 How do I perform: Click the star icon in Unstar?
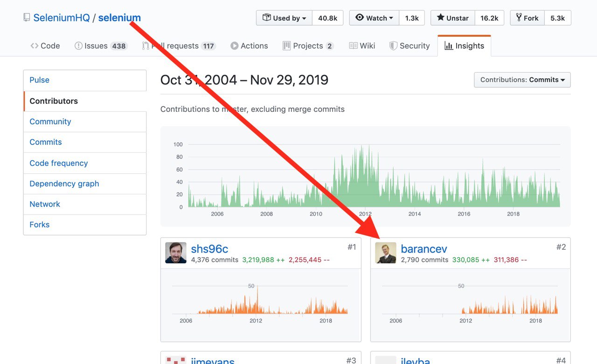tap(440, 17)
